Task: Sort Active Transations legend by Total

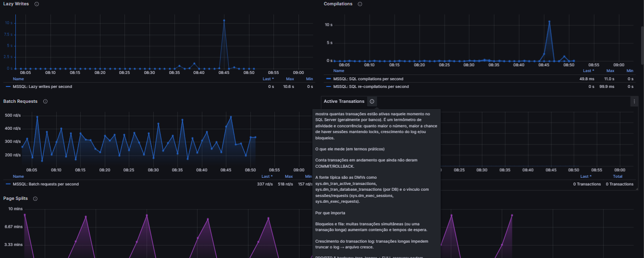Action: coord(618,176)
